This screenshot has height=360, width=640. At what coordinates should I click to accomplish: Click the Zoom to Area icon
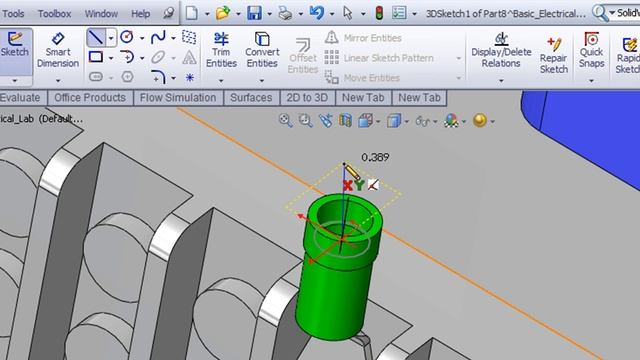[x=305, y=120]
